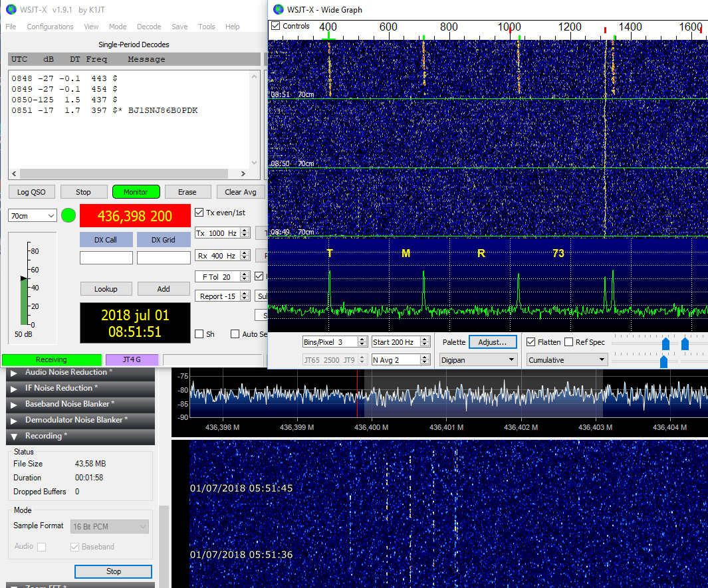Image resolution: width=708 pixels, height=588 pixels.
Task: Click the Wide Graph window globe icon
Action: (x=278, y=9)
